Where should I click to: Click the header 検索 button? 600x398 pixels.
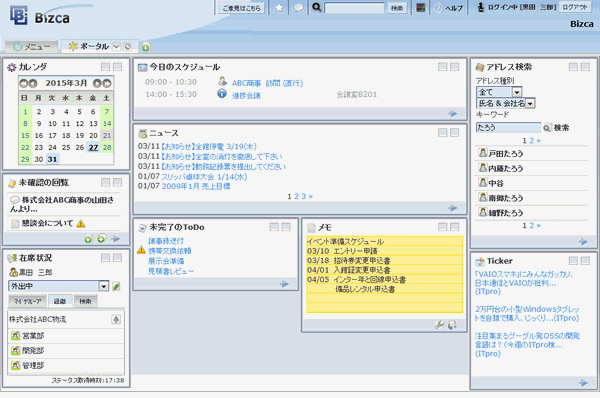pos(397,8)
